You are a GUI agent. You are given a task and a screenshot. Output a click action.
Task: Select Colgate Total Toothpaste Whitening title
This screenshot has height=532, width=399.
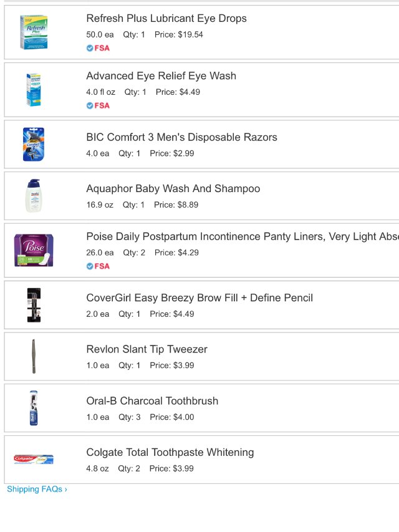(170, 452)
